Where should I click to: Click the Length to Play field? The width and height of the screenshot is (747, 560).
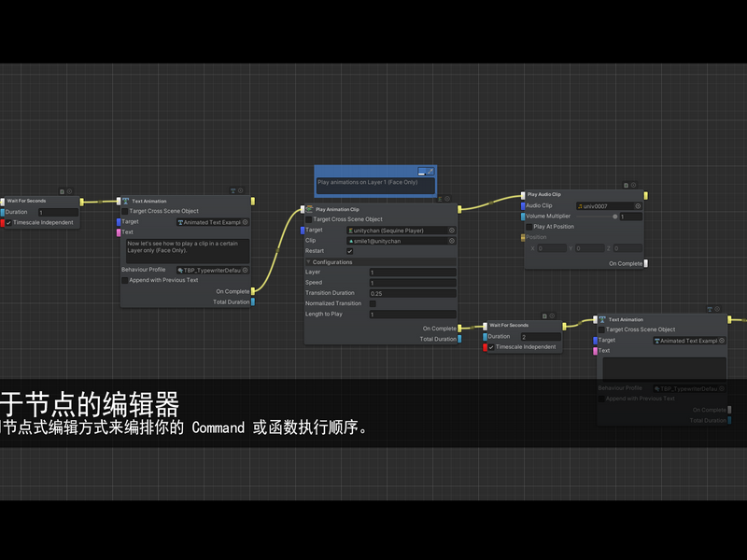coord(413,315)
